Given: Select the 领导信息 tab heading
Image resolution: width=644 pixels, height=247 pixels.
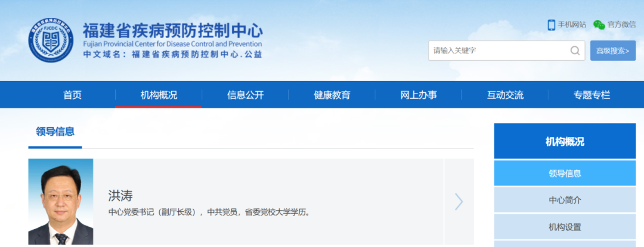Looking at the screenshot, I should click(x=55, y=132).
